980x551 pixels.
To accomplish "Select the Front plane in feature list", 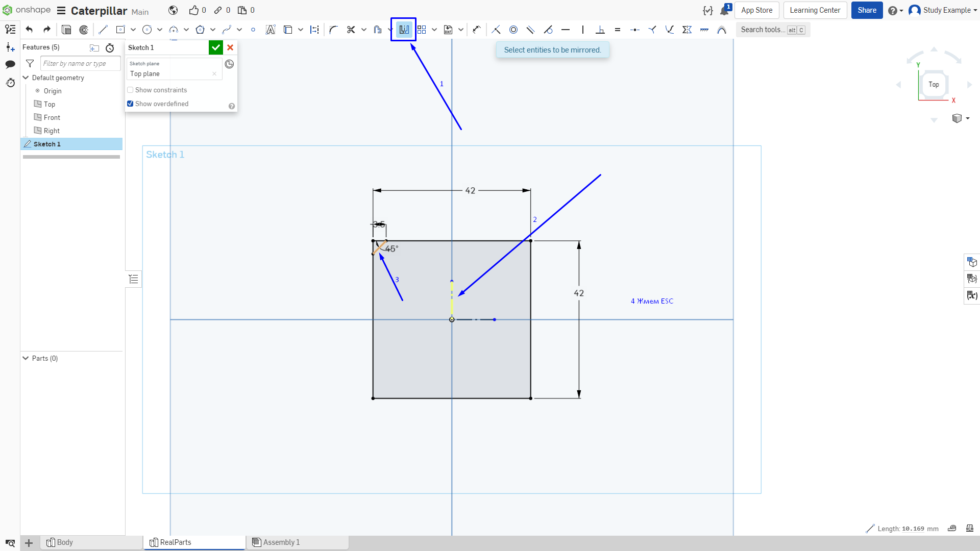I will click(x=52, y=117).
